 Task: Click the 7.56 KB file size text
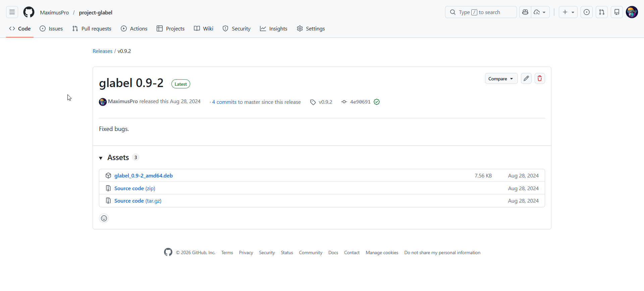[483, 175]
